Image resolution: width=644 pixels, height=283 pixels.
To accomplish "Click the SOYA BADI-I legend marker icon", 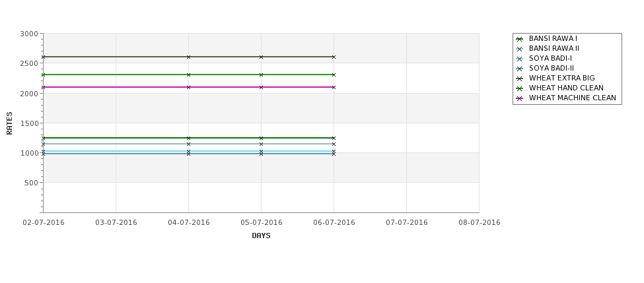I will [x=520, y=59].
